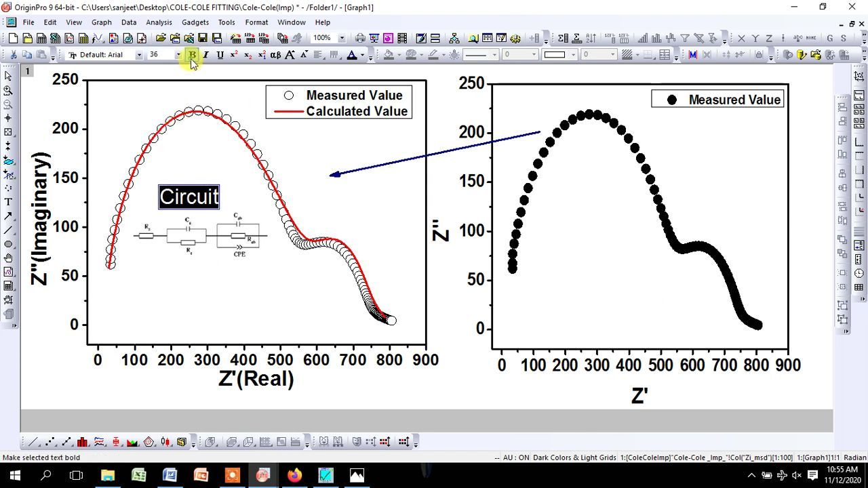The height and width of the screenshot is (488, 868).
Task: Click Z''(Imaginary) axis title
Action: tap(41, 218)
